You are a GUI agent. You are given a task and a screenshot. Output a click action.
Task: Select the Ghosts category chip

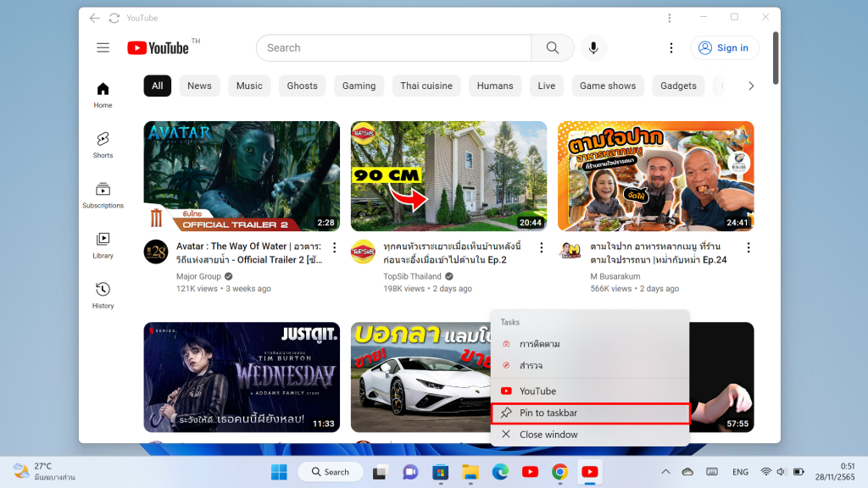(x=303, y=86)
